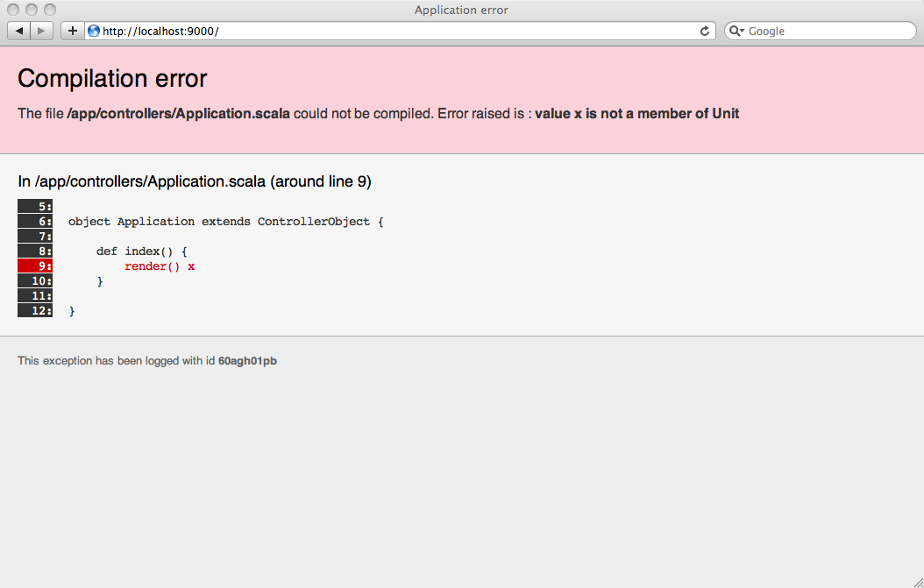Image resolution: width=924 pixels, height=588 pixels.
Task: Minimize the browser window
Action: (x=32, y=10)
